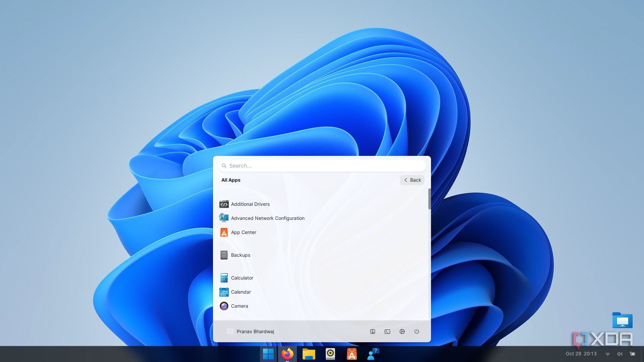Image resolution: width=644 pixels, height=362 pixels.
Task: Click the power button icon
Action: tap(417, 331)
